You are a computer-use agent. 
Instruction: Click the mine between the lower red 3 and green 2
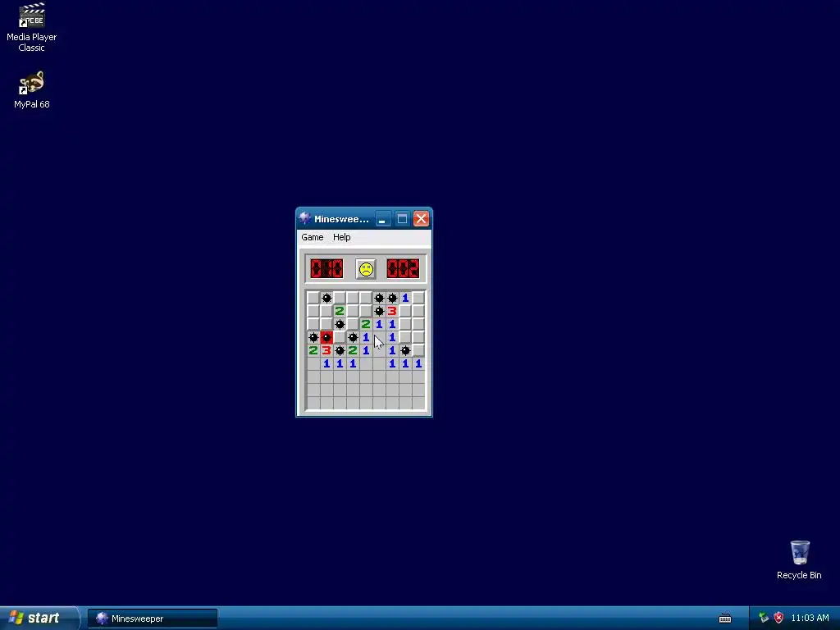(x=340, y=350)
